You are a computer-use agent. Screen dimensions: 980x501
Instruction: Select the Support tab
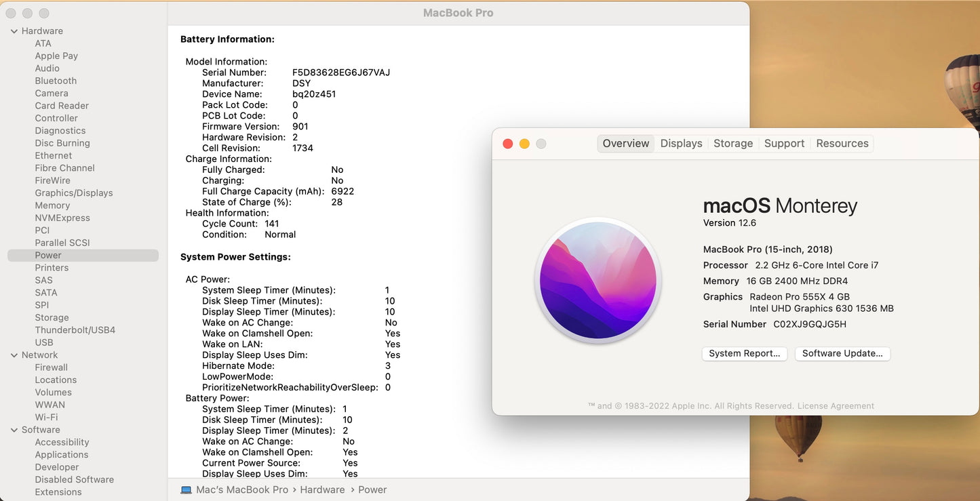[784, 143]
